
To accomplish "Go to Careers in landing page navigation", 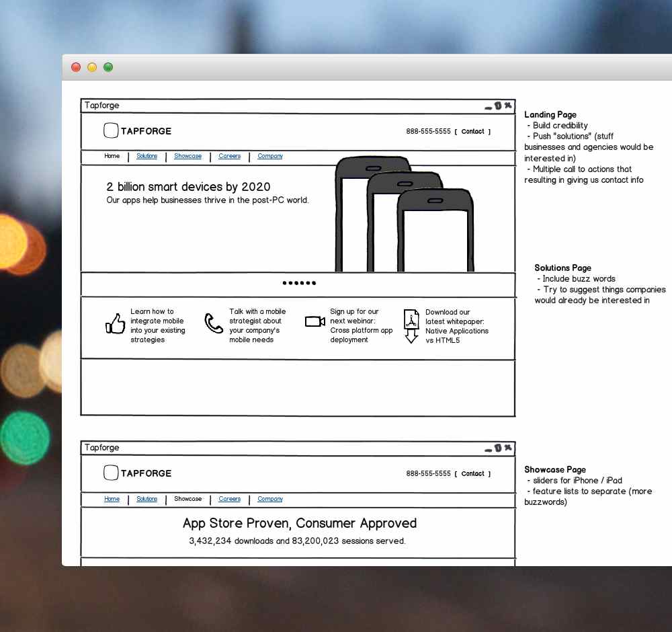I will (x=229, y=156).
